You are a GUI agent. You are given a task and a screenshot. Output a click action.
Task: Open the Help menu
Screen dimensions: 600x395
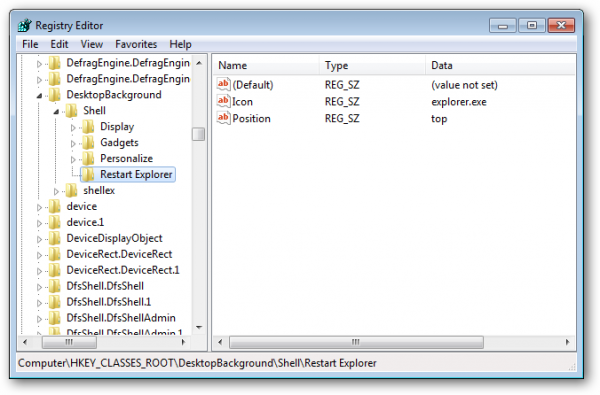point(180,44)
